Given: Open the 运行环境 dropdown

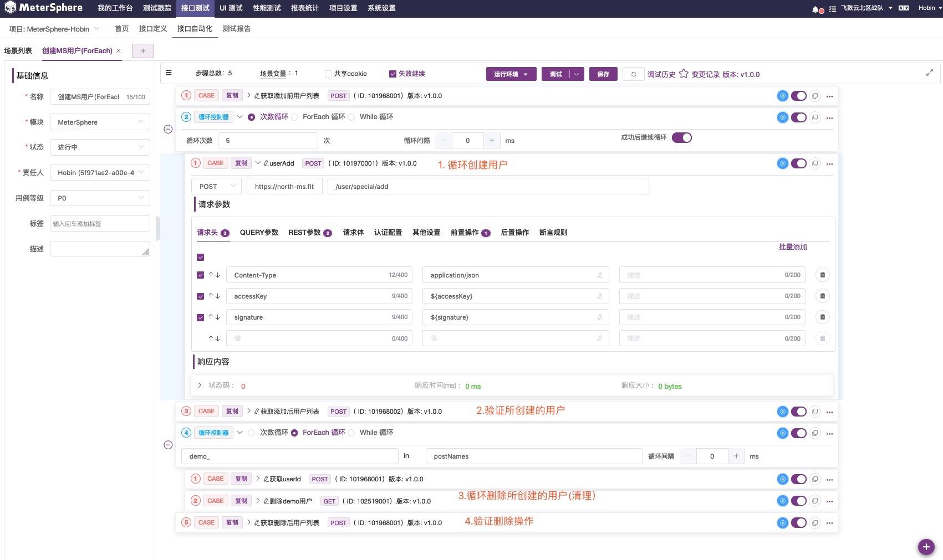Looking at the screenshot, I should coord(510,74).
